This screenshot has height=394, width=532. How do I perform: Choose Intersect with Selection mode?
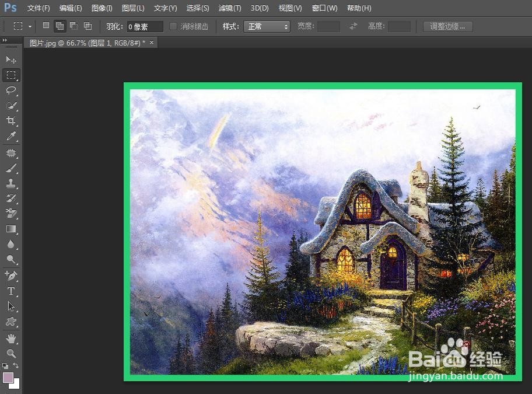click(88, 26)
